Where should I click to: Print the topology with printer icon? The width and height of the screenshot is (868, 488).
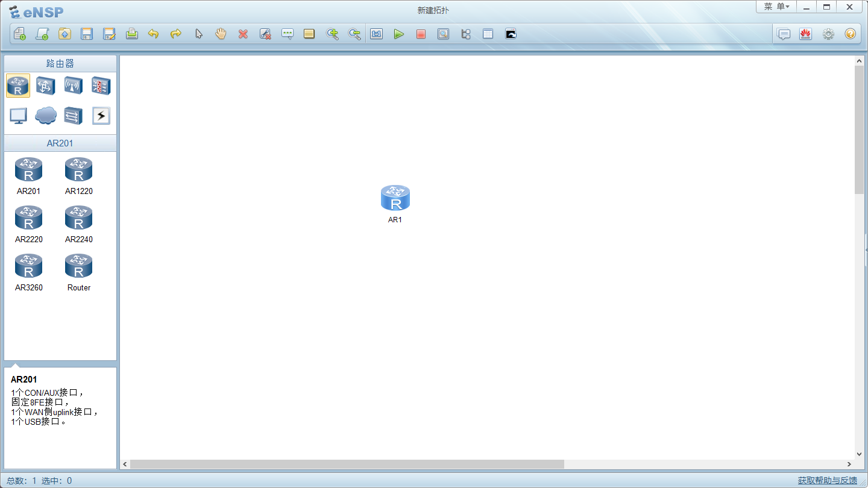pyautogui.click(x=131, y=34)
